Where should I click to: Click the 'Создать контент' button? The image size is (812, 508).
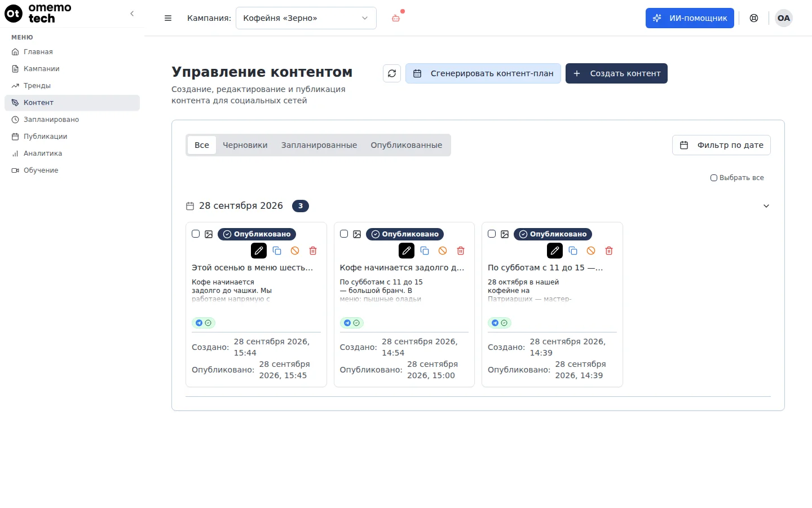coord(616,73)
